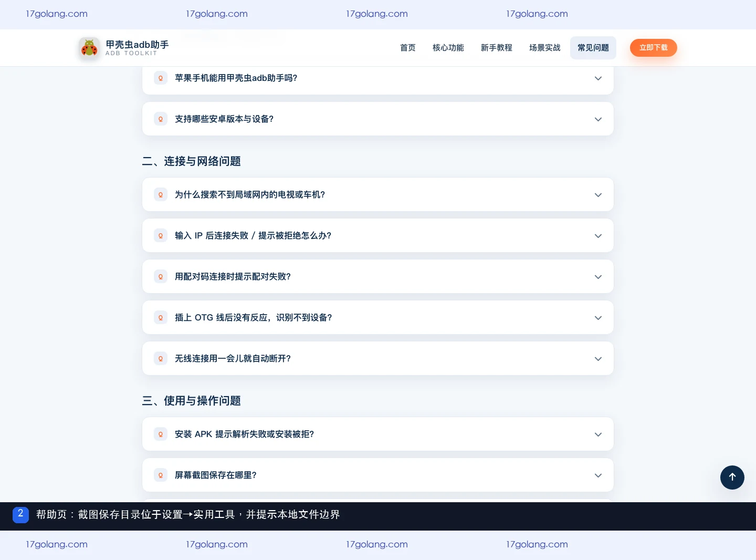
Task: Expand chevron for 苹果手机能用甲壳虫adb助手吗
Action: pyautogui.click(x=598, y=78)
